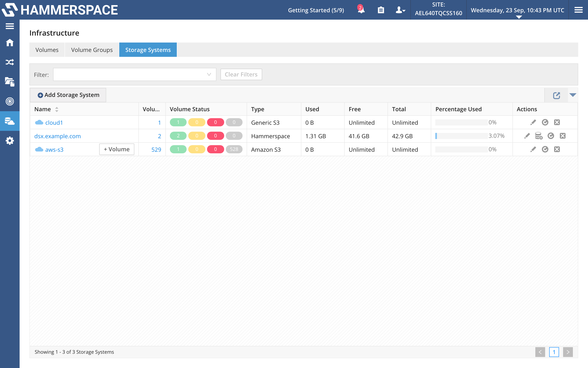Open the clipboard tasks icon in header
This screenshot has width=588, height=368.
tap(381, 10)
